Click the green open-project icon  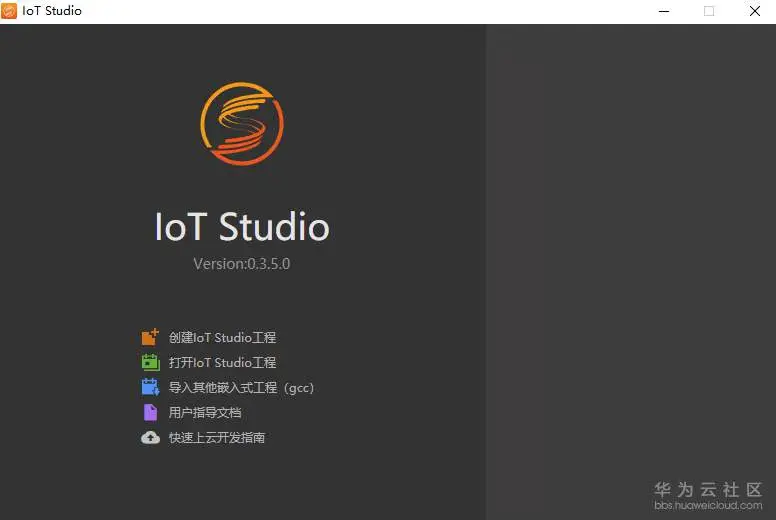pyautogui.click(x=150, y=362)
